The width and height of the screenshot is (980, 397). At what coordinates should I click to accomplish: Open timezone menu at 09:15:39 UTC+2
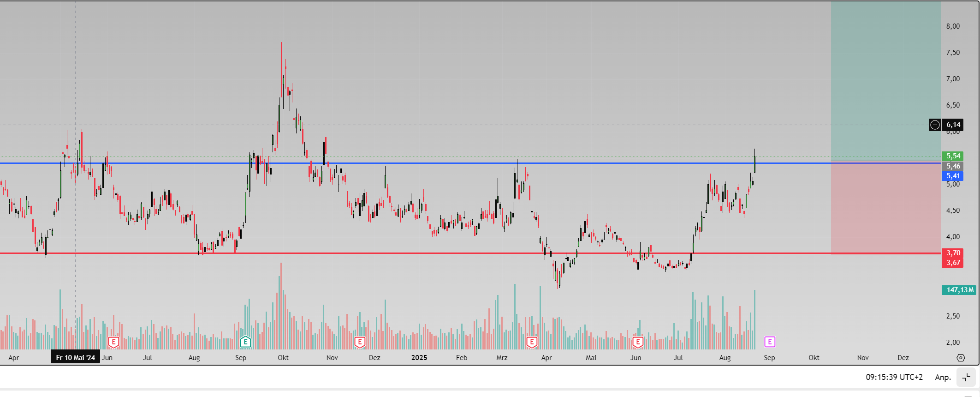point(894,377)
